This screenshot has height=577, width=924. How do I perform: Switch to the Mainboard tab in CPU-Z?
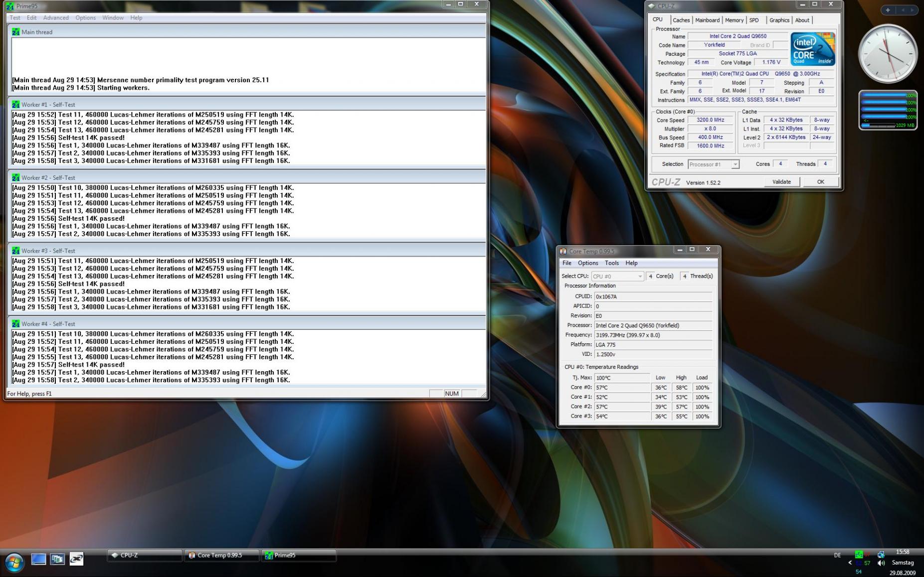pos(708,20)
